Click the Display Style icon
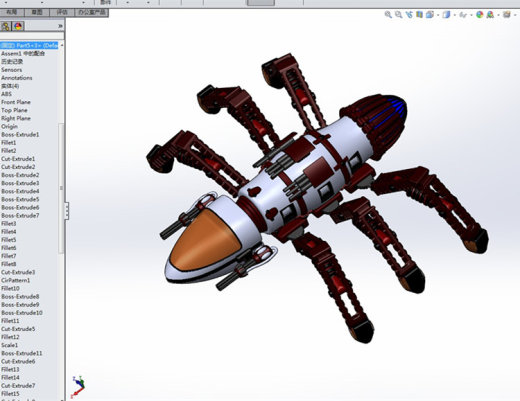Viewport: 520px width, 401px height. 446,14
